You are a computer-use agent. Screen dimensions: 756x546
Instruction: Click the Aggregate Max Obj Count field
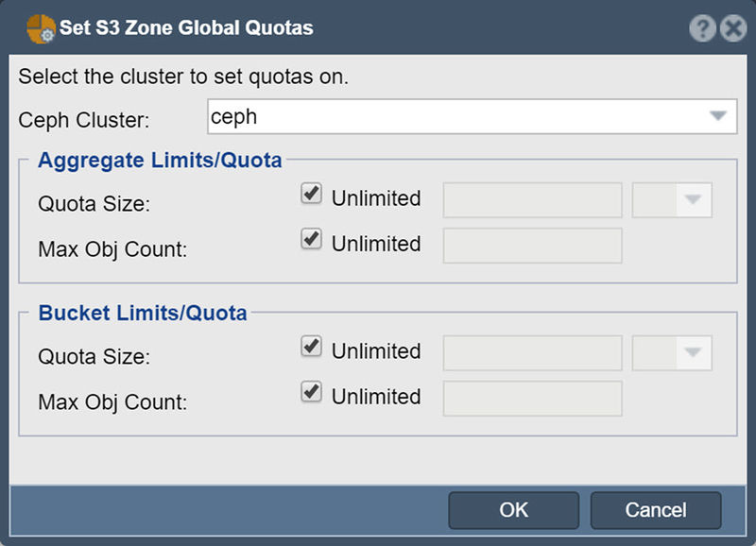(532, 246)
